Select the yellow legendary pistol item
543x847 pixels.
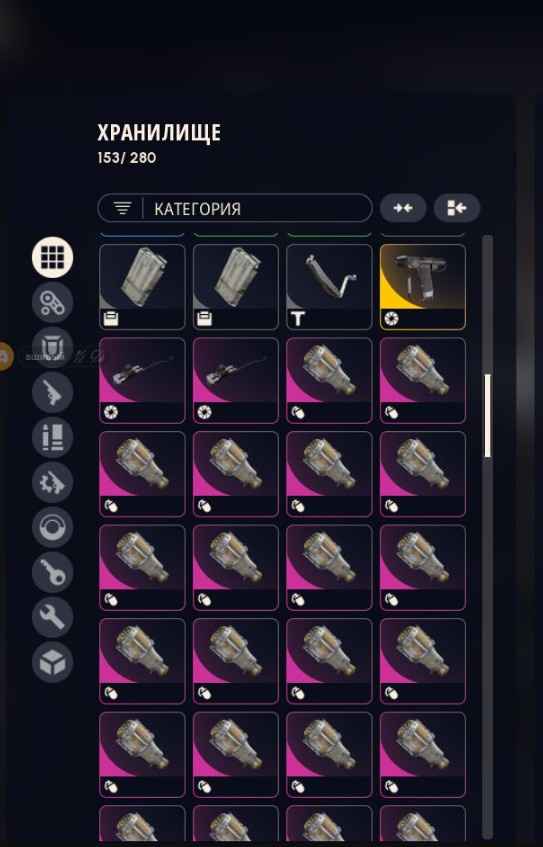tap(423, 287)
